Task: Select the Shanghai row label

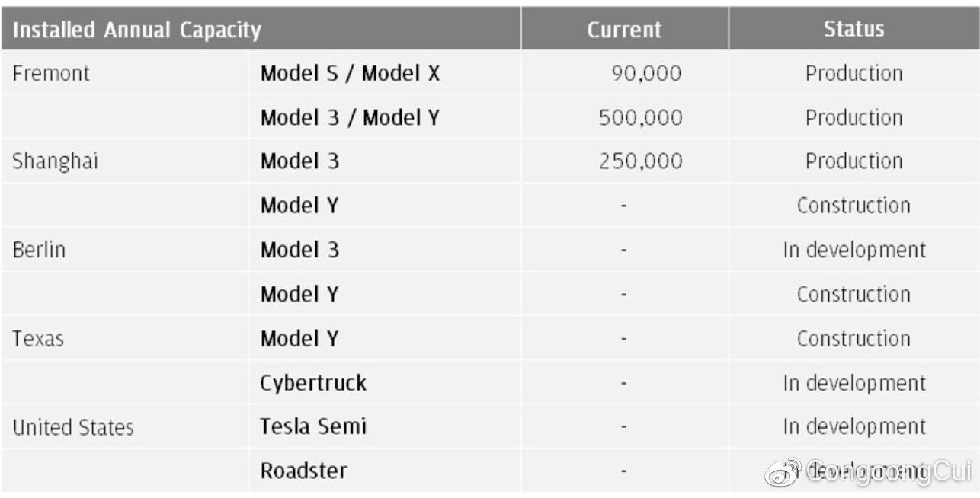Action: point(55,161)
